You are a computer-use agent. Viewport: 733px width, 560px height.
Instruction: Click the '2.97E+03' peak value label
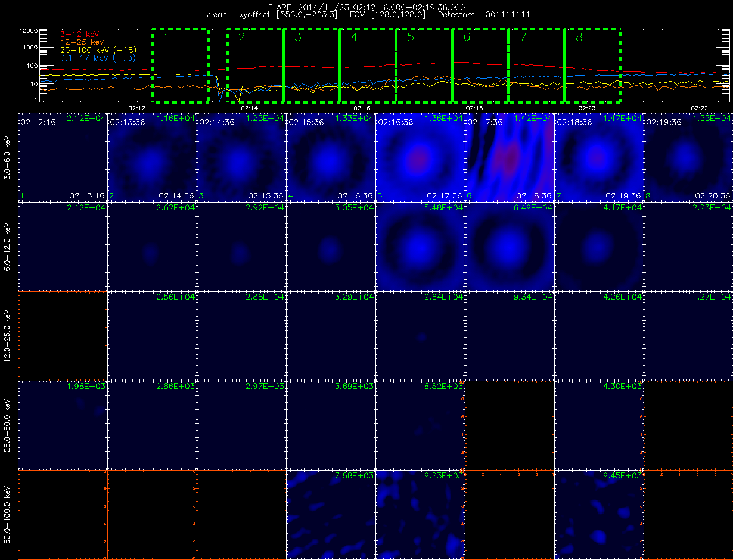265,387
